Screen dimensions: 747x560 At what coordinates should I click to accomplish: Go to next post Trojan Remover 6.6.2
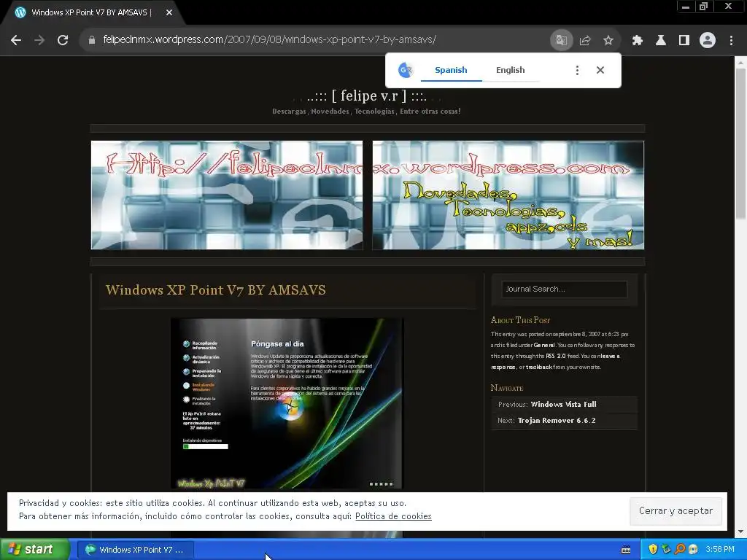click(x=557, y=421)
